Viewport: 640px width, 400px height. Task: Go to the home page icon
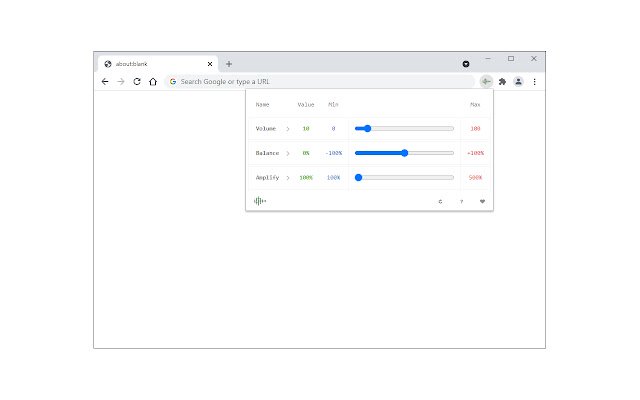pyautogui.click(x=153, y=82)
